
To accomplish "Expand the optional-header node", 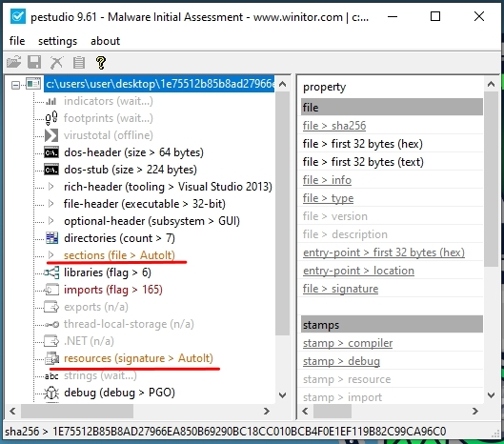I will [x=50, y=221].
